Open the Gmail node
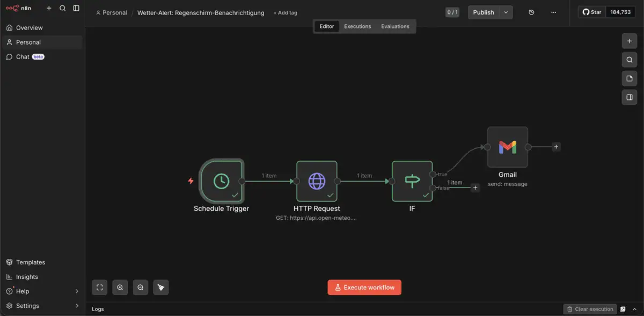The height and width of the screenshot is (316, 644). (x=508, y=146)
